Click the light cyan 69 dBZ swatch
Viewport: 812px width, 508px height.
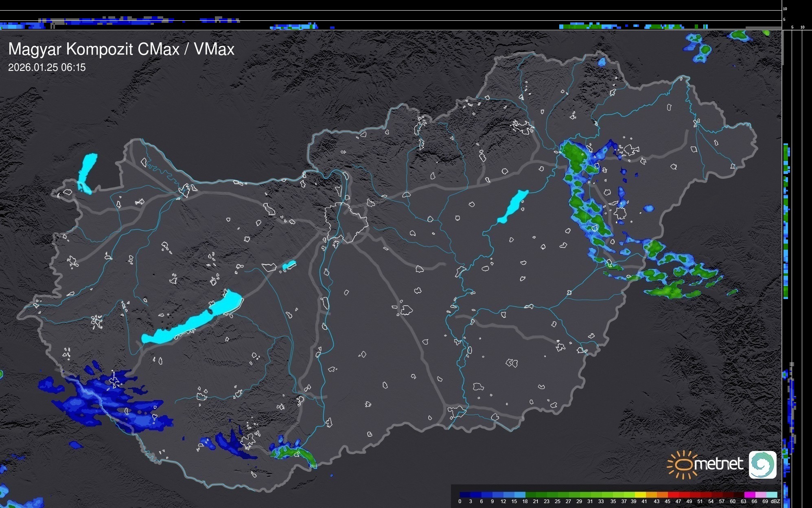772,495
